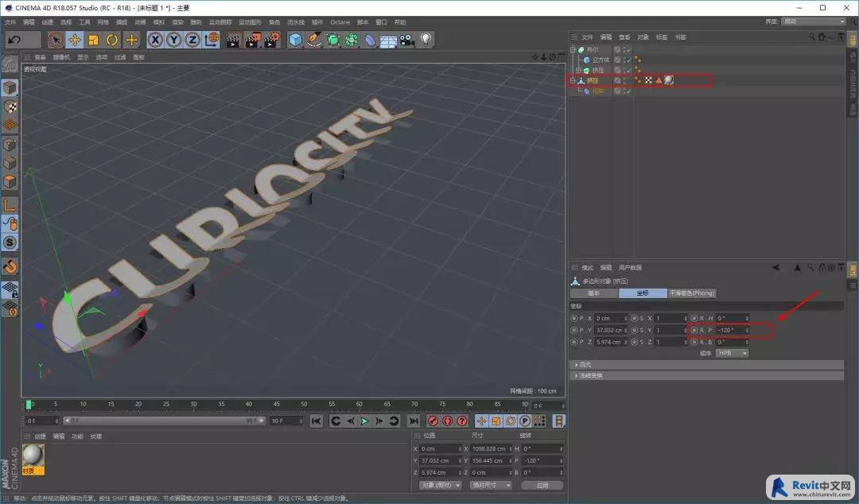Switch to the 基本 tab

pos(594,293)
